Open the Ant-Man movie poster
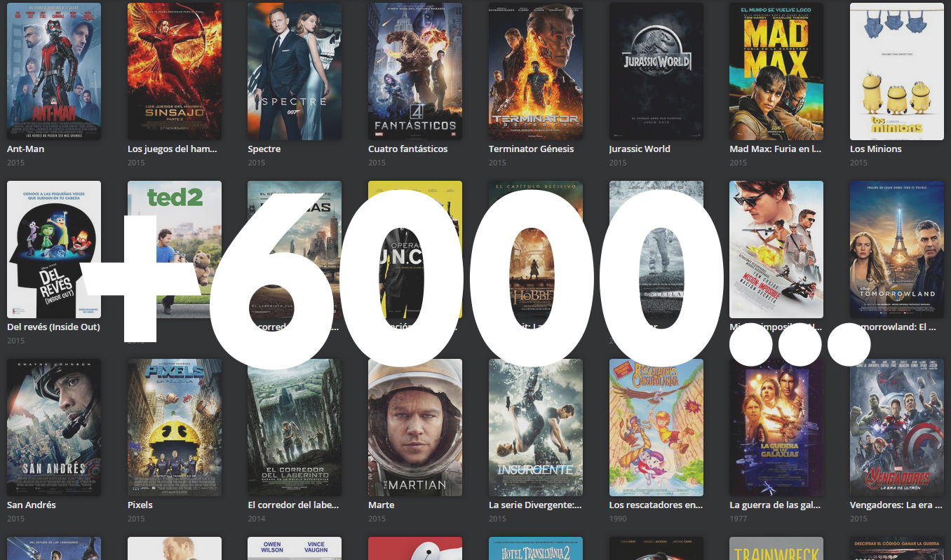 pyautogui.click(x=54, y=71)
